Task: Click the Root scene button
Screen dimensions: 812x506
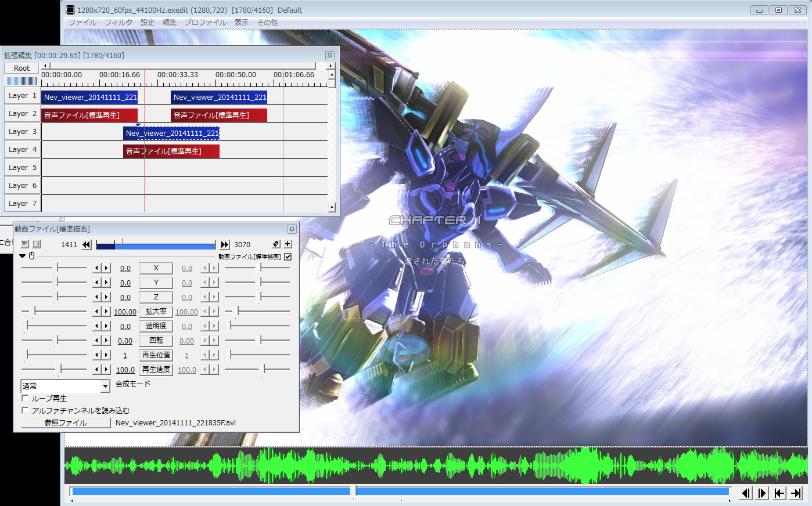Action: tap(21, 68)
